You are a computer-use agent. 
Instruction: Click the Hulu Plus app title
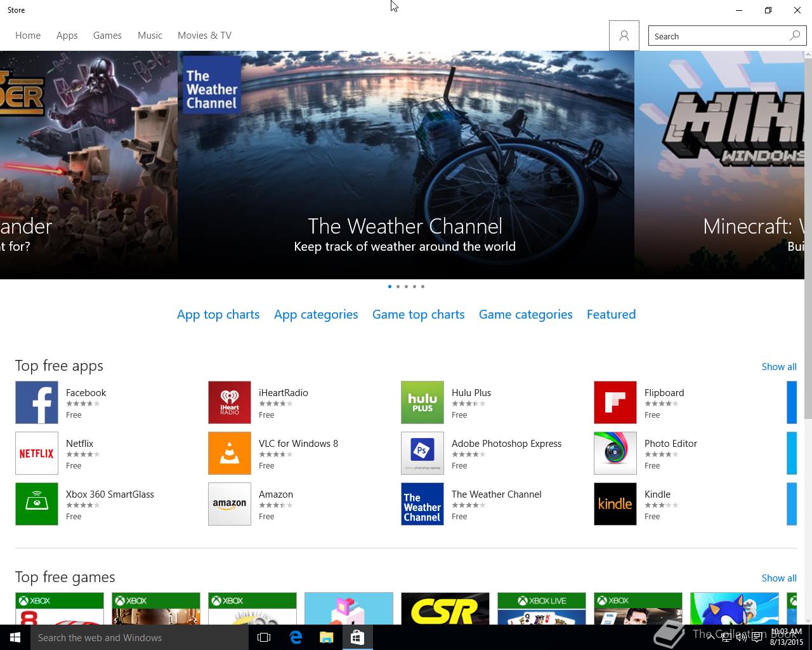[471, 393]
